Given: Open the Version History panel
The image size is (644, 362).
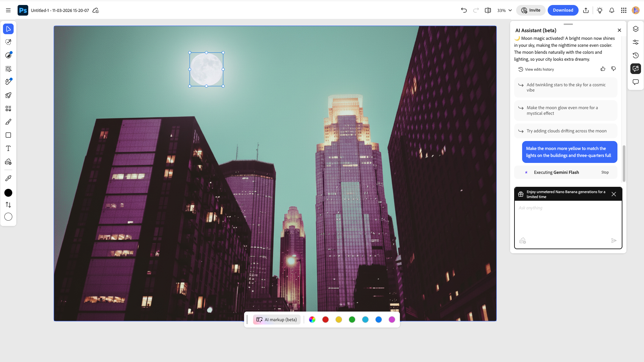Looking at the screenshot, I should (x=636, y=55).
